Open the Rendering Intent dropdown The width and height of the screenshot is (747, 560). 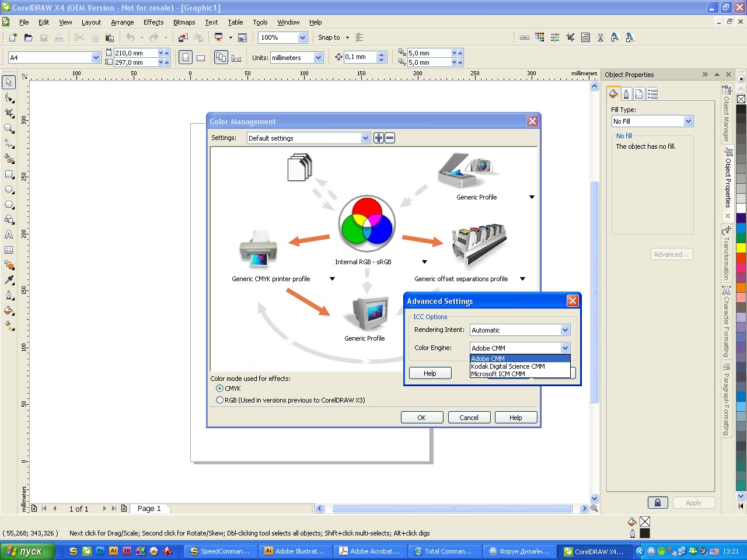tap(565, 330)
